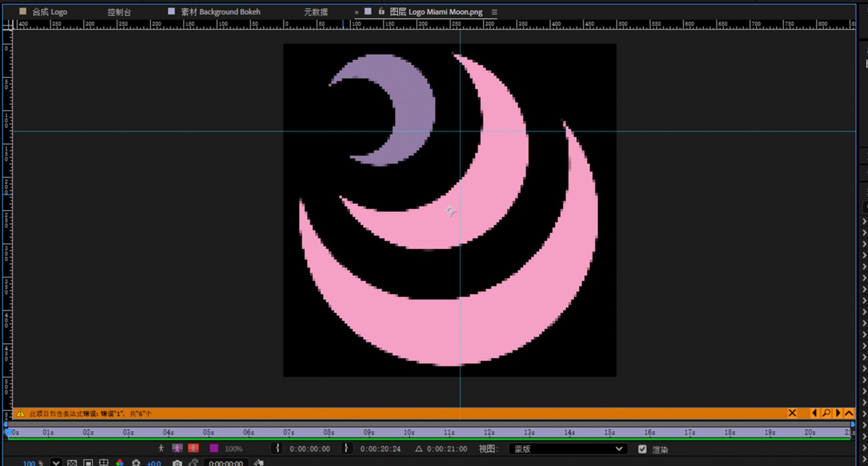Image resolution: width=868 pixels, height=466 pixels.
Task: Toggle the lock icon on the layer tab
Action: (381, 11)
